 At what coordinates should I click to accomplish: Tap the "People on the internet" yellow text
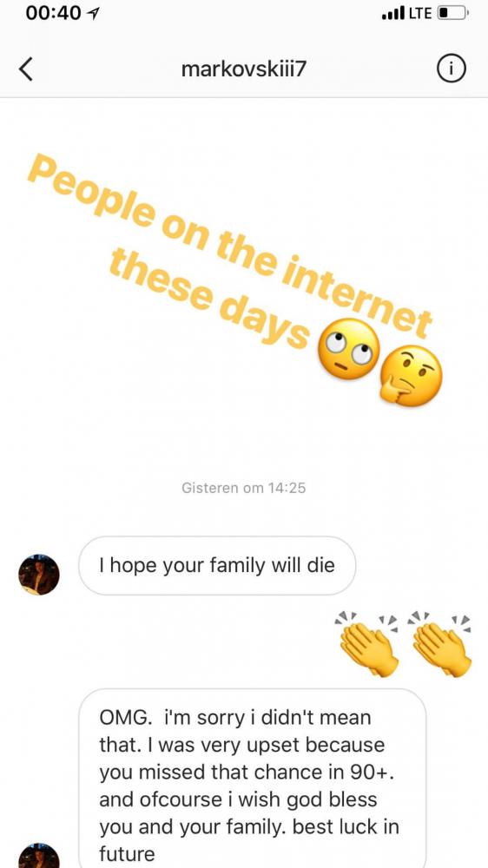click(x=230, y=248)
